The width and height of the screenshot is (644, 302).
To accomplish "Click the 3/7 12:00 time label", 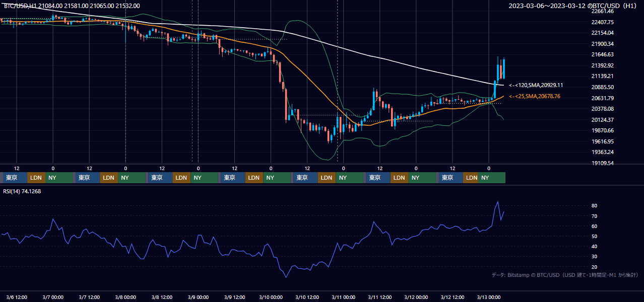I will [x=89, y=297].
